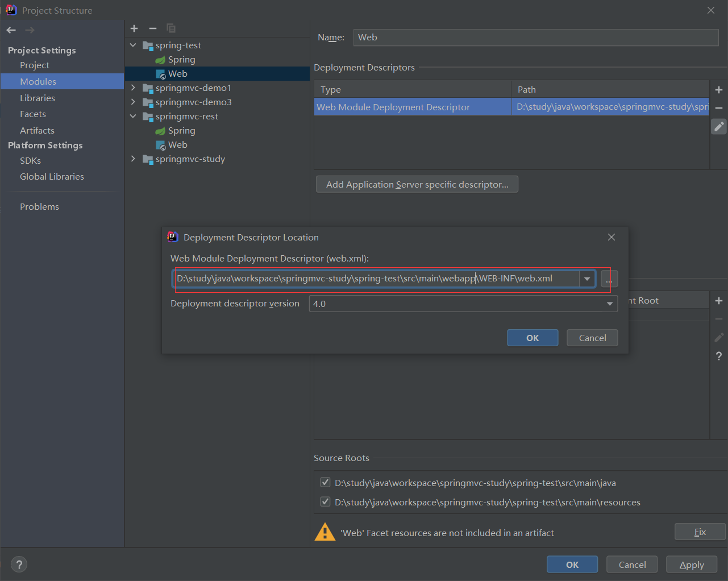Open Global Libraries in the sidebar
728x581 pixels.
click(52, 177)
